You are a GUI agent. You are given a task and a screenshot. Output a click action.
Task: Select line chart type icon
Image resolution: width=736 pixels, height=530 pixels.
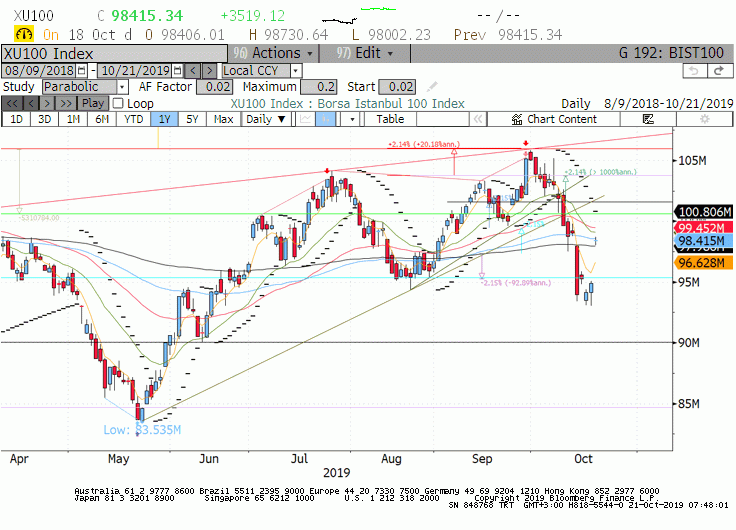pyautogui.click(x=305, y=119)
